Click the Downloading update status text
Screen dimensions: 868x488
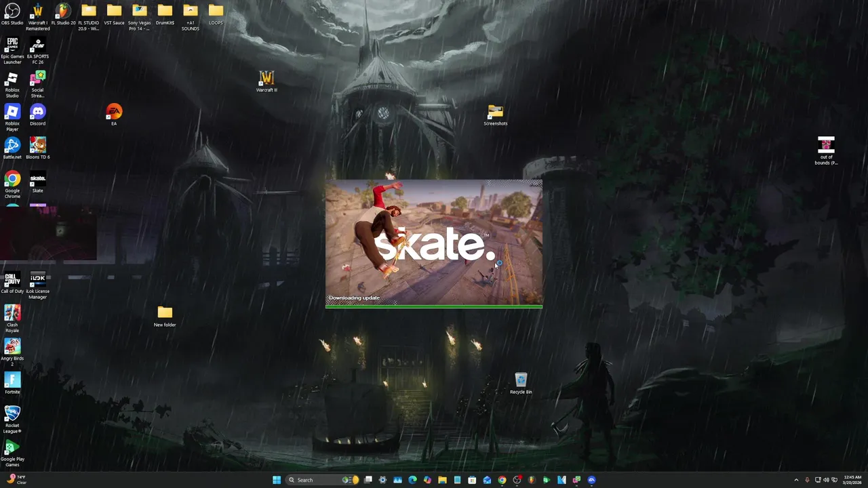(355, 298)
